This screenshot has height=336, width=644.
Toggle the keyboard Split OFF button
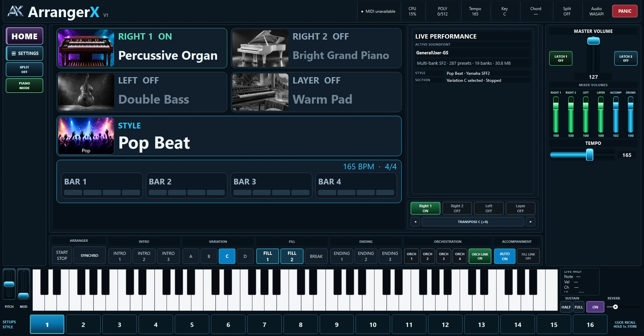(x=24, y=69)
